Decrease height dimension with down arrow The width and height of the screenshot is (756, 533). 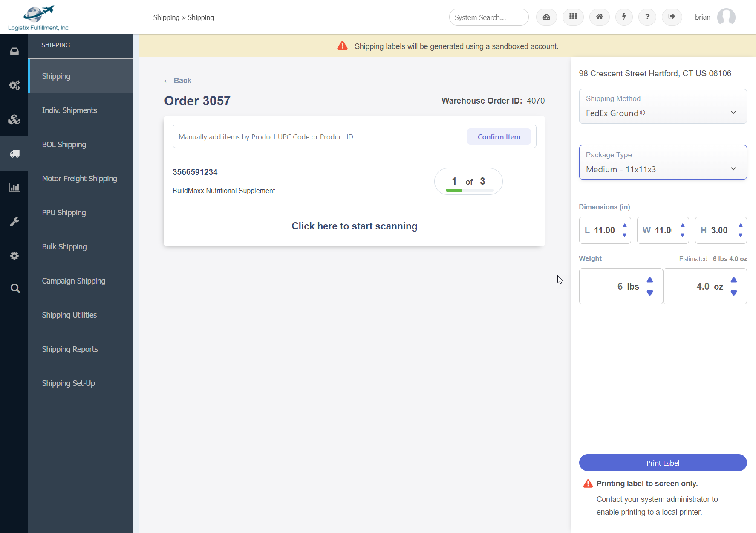click(x=741, y=235)
